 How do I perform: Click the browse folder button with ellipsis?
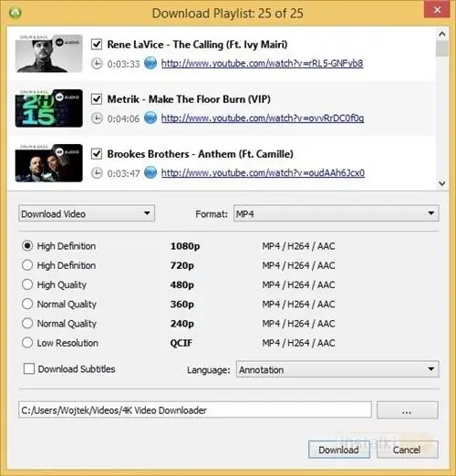(x=408, y=410)
